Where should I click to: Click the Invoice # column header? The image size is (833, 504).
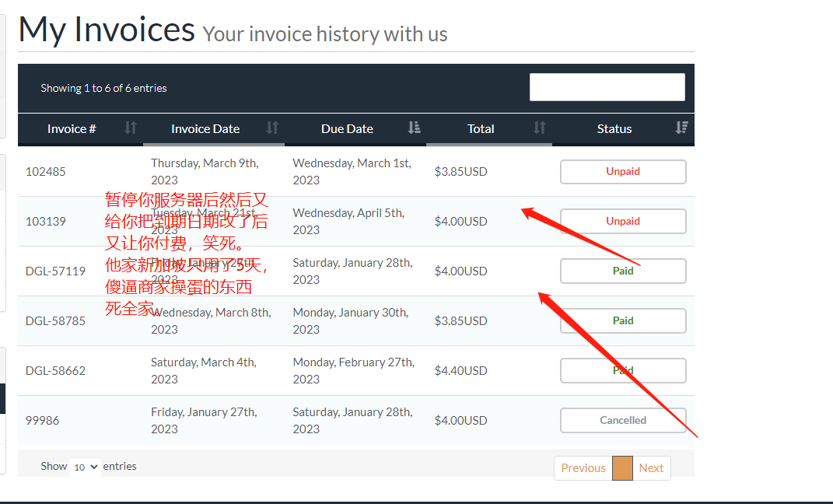click(x=81, y=129)
